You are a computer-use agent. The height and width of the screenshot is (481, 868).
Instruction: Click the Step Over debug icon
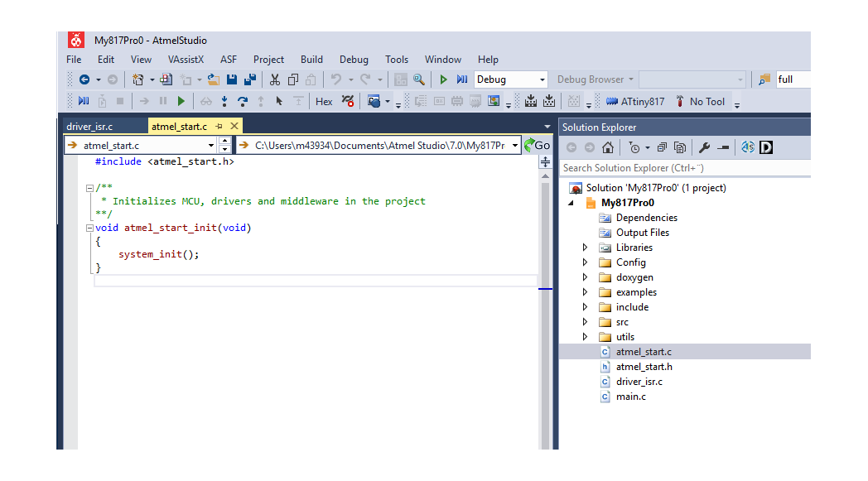242,102
